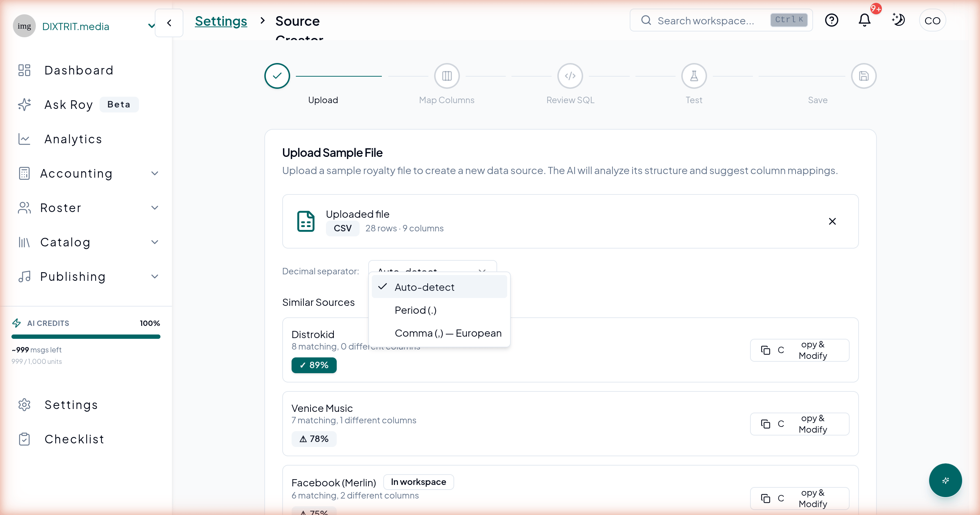Click the Review SQL code step icon
Viewport: 980px width, 515px height.
pyautogui.click(x=570, y=76)
